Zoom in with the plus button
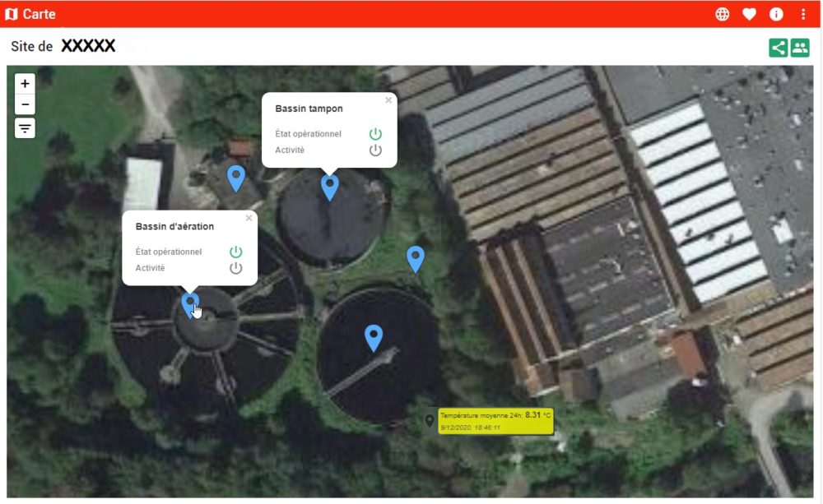823x504 pixels. coord(25,84)
